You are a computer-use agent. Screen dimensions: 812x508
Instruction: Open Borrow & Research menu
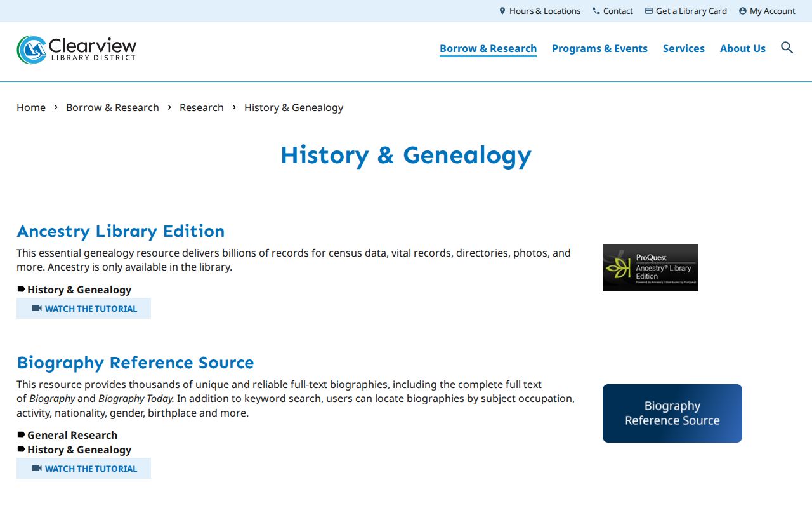pos(488,48)
